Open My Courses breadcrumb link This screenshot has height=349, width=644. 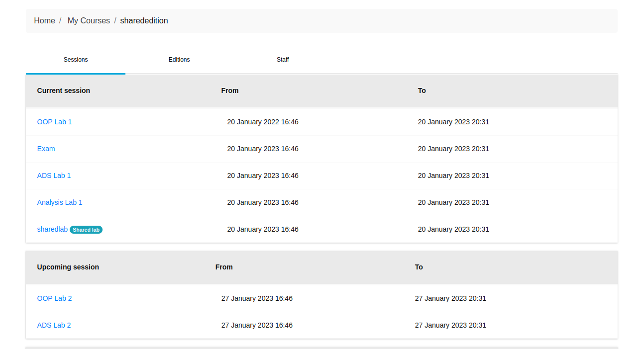click(89, 21)
